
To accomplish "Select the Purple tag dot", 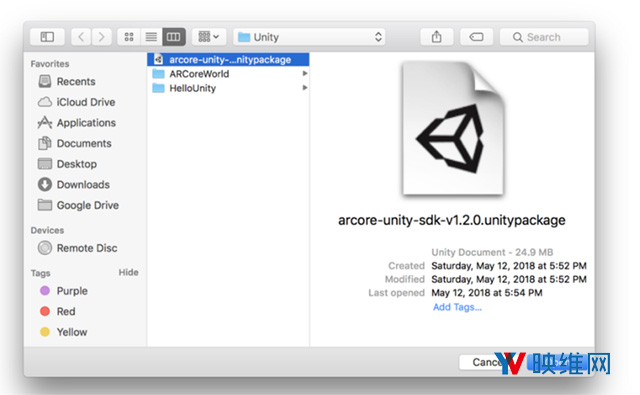I will pyautogui.click(x=45, y=291).
